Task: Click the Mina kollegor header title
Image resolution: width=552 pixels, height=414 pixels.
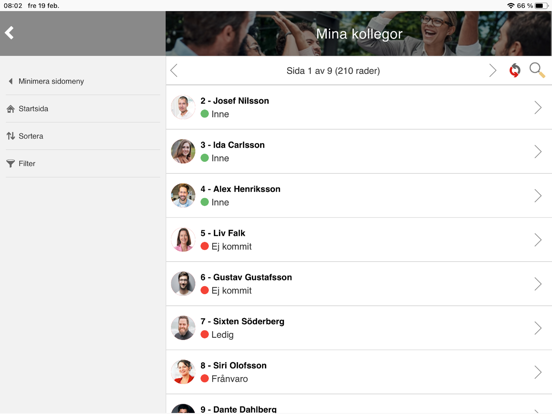Action: (359, 34)
